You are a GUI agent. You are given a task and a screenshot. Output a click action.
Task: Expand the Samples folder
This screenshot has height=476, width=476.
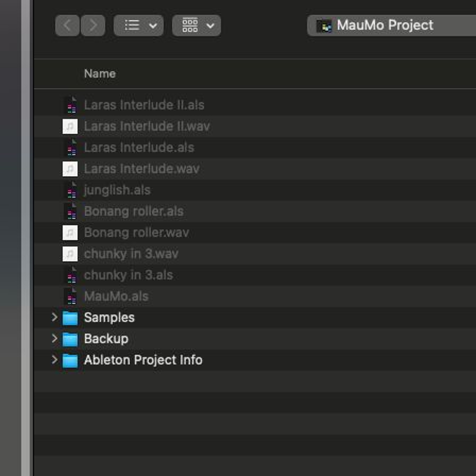[54, 317]
